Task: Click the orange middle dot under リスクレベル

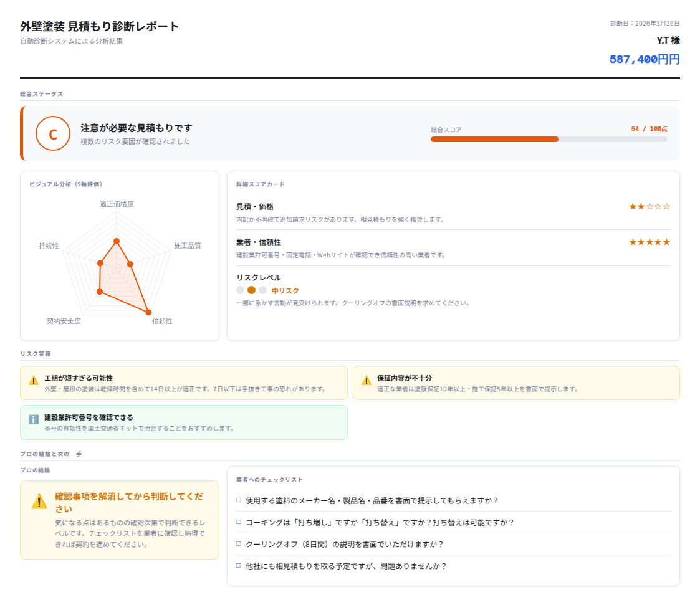Action: point(252,290)
